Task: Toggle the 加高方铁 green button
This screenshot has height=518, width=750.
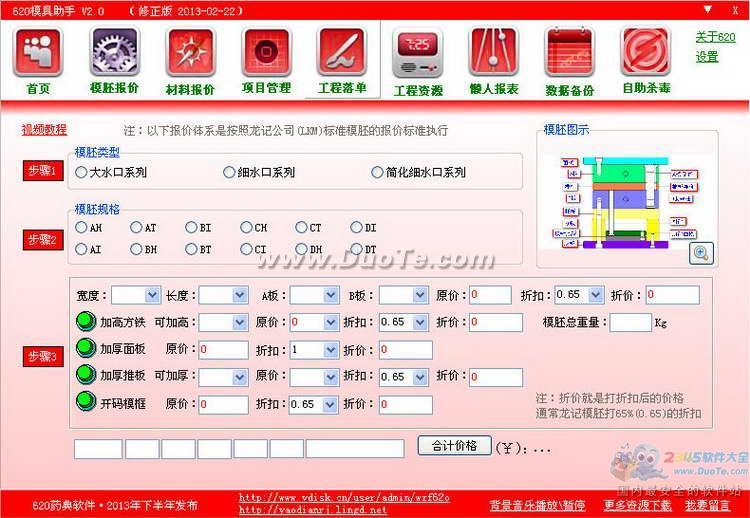Action: 85,323
